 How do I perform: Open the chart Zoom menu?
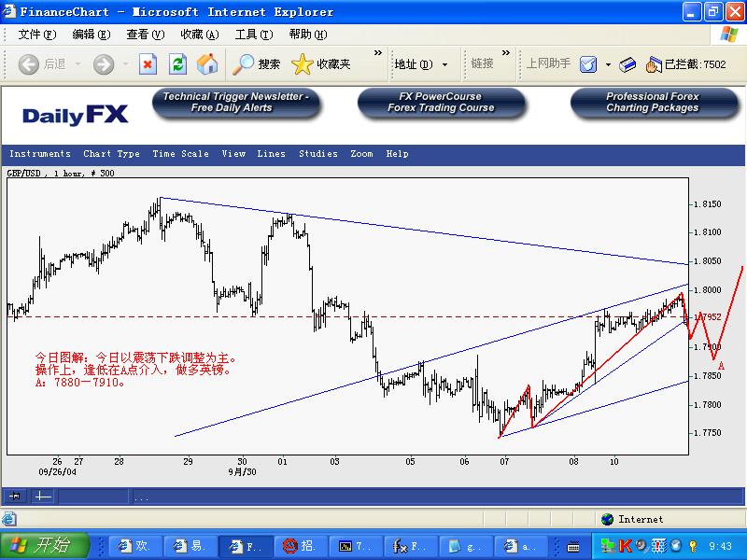click(x=361, y=154)
